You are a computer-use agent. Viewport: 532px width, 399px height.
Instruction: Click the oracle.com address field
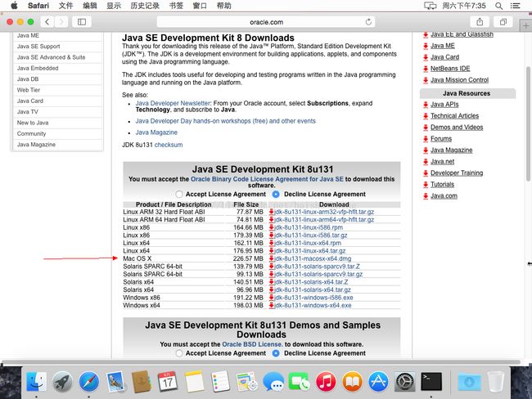pos(266,22)
